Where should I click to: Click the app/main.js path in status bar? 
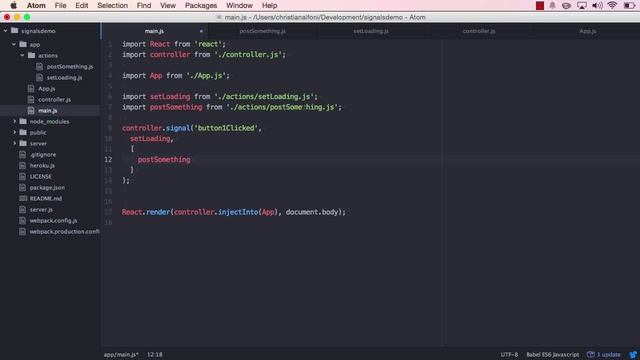click(x=121, y=354)
